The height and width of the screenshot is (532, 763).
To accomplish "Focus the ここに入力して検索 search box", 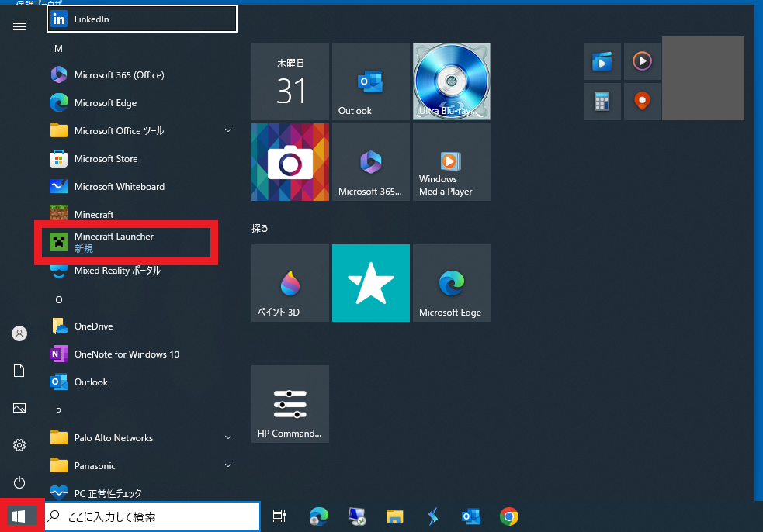I will point(152,516).
